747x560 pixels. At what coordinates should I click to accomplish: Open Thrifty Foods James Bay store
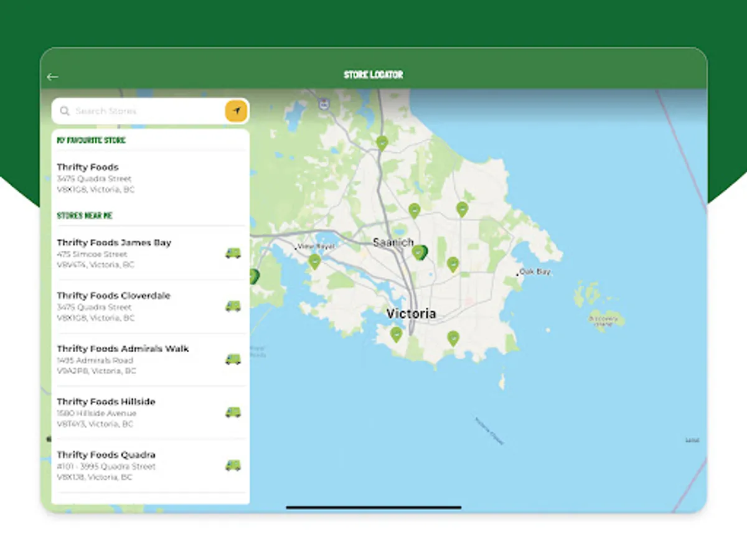150,253
